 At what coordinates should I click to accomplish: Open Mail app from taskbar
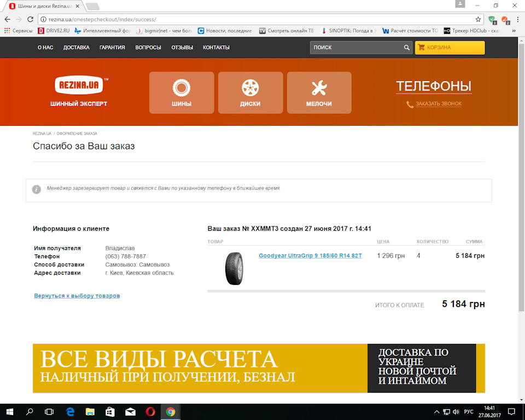(x=130, y=412)
